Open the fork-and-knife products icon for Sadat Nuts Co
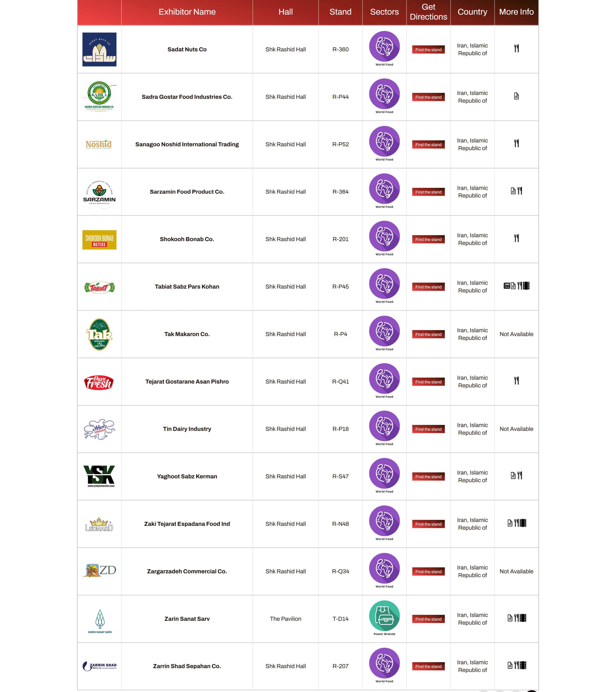The height and width of the screenshot is (692, 616). [x=516, y=48]
